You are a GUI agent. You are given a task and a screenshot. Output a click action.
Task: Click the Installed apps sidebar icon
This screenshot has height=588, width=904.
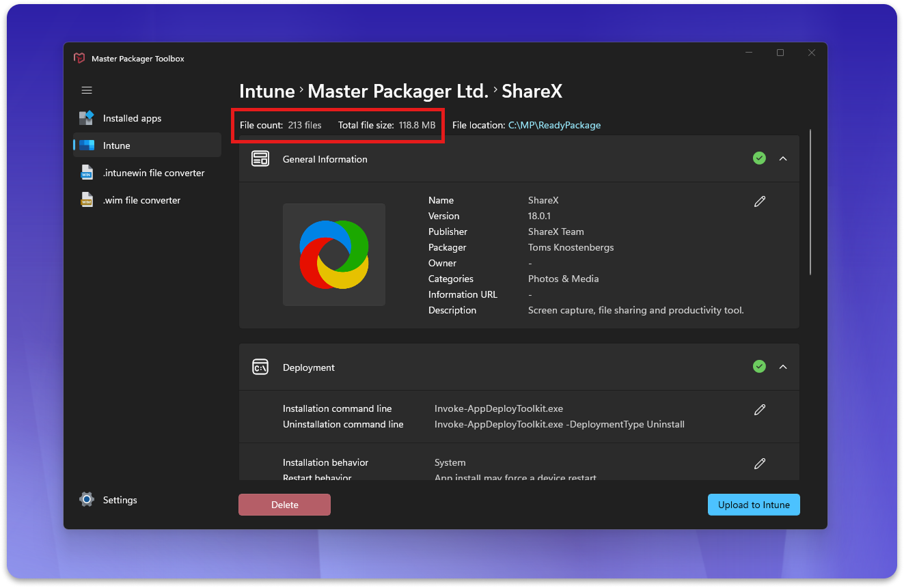click(87, 118)
